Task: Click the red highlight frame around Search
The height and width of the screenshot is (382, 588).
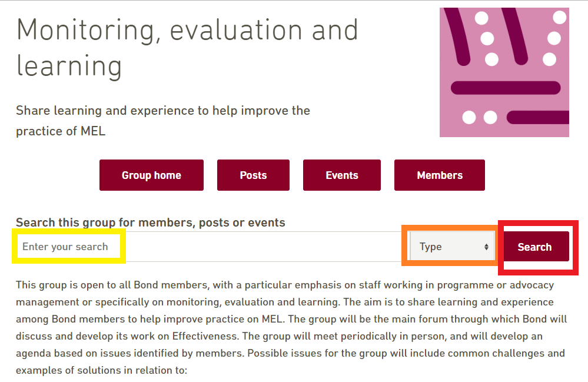Action: [x=538, y=248]
